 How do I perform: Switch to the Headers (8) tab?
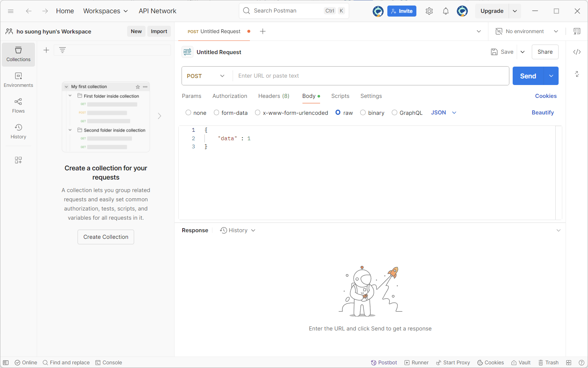[x=274, y=96]
